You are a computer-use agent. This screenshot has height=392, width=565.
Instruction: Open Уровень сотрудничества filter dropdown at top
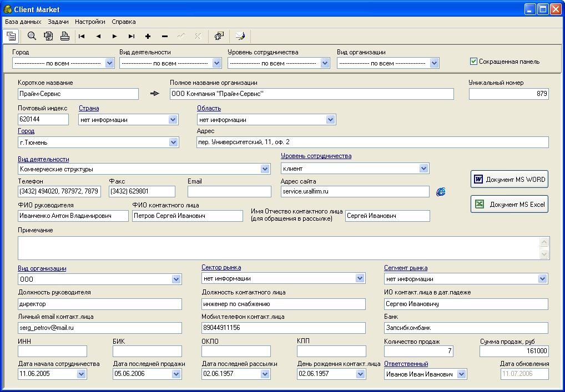click(x=325, y=63)
